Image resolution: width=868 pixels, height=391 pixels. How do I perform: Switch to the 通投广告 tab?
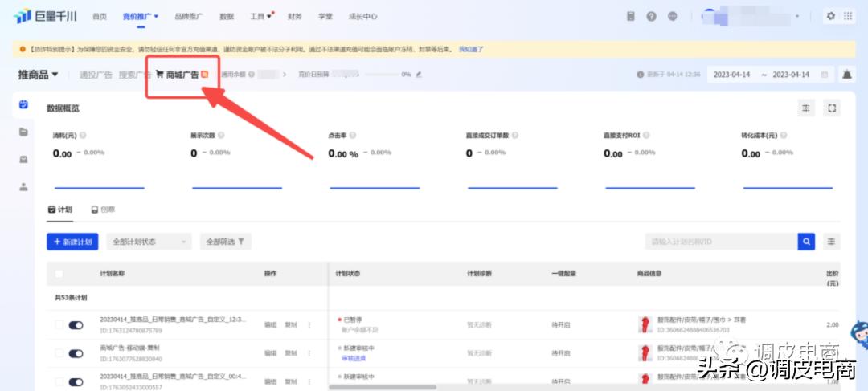point(96,75)
